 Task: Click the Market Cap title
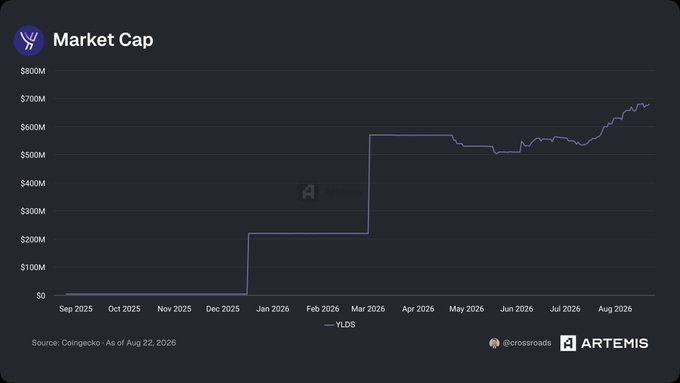[103, 40]
